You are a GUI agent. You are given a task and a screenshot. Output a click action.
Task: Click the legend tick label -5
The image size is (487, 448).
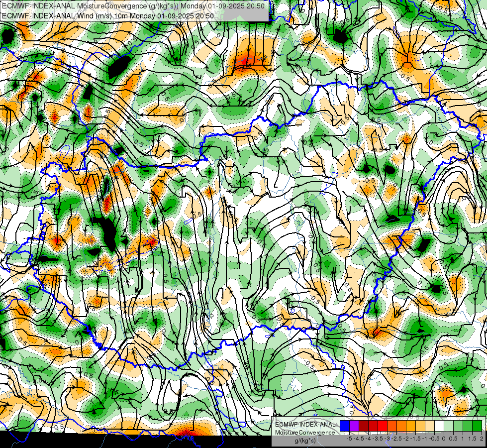(349, 439)
